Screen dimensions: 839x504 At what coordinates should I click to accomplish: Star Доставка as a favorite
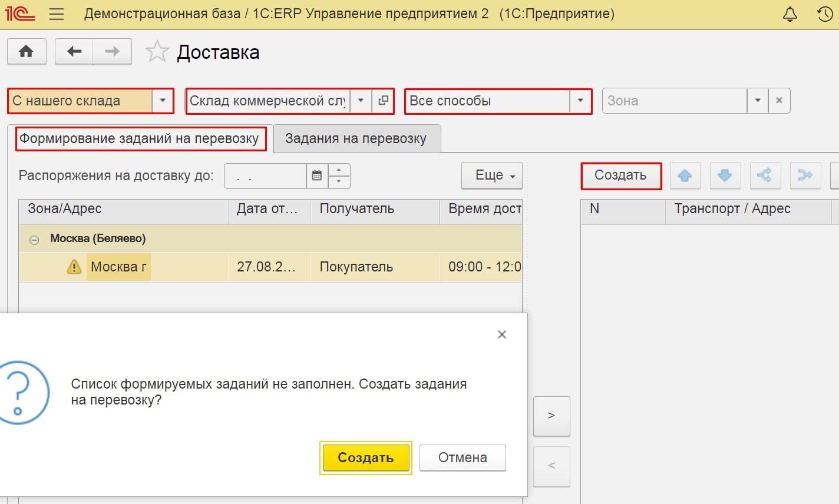(x=157, y=51)
